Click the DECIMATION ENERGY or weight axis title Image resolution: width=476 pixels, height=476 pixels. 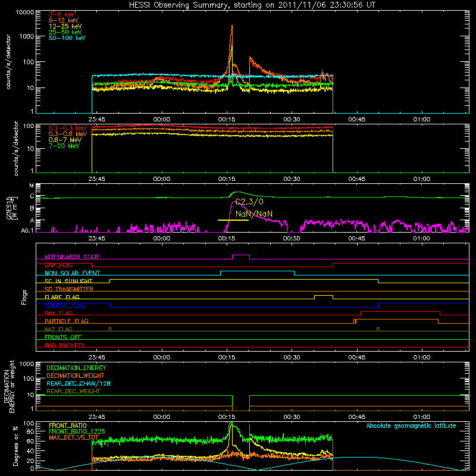(x=10, y=386)
